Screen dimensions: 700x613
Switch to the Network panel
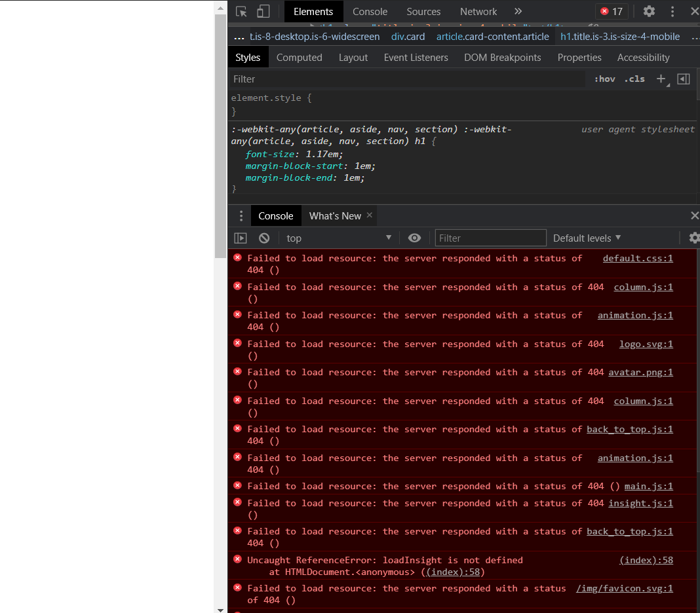pos(478,11)
